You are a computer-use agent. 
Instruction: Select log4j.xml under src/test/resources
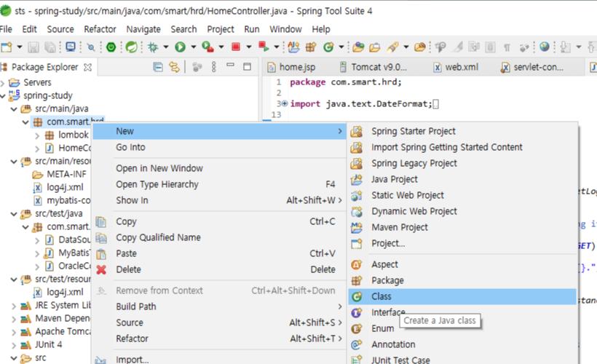58,293
